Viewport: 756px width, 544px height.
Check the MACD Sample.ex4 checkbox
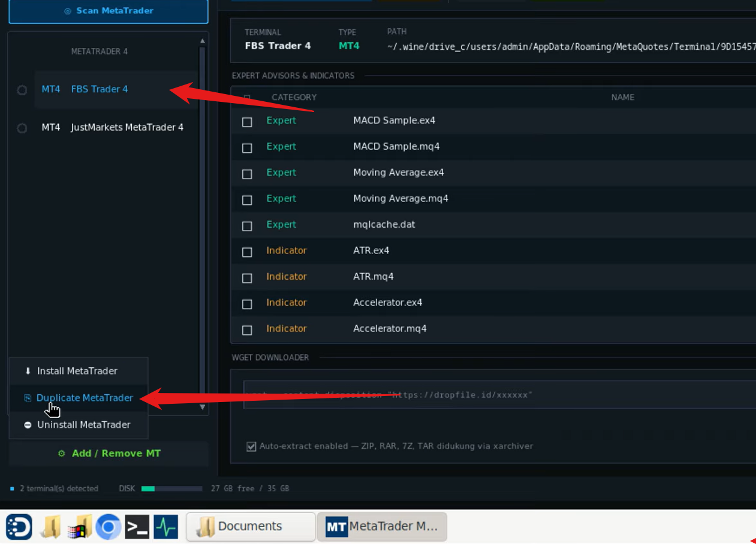tap(247, 122)
